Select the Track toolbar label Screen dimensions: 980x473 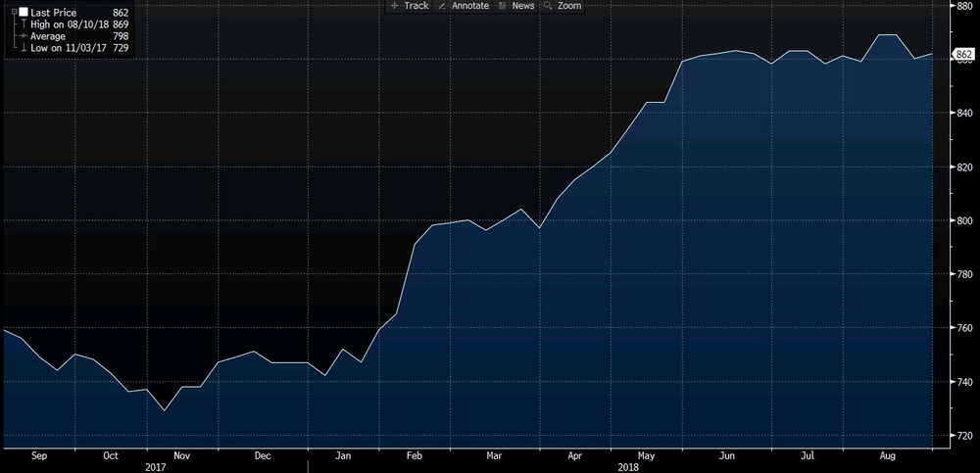[x=416, y=6]
